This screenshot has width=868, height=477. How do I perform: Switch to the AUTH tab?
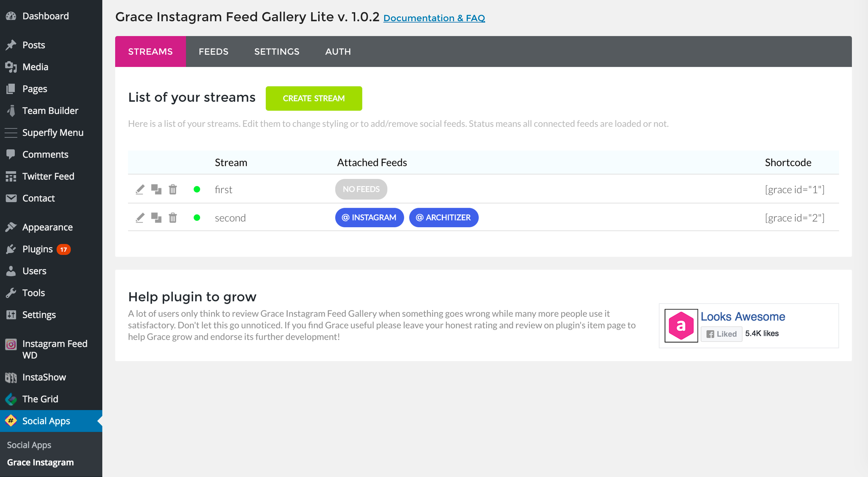point(339,52)
